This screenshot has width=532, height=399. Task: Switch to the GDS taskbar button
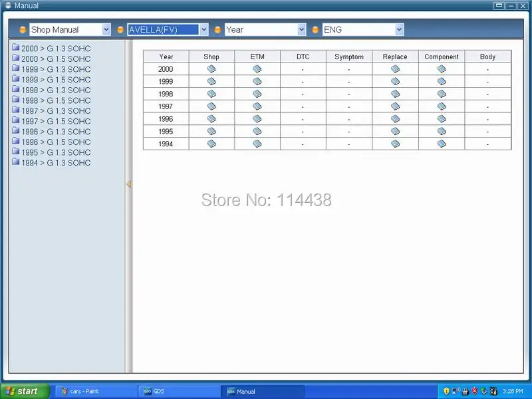point(179,391)
